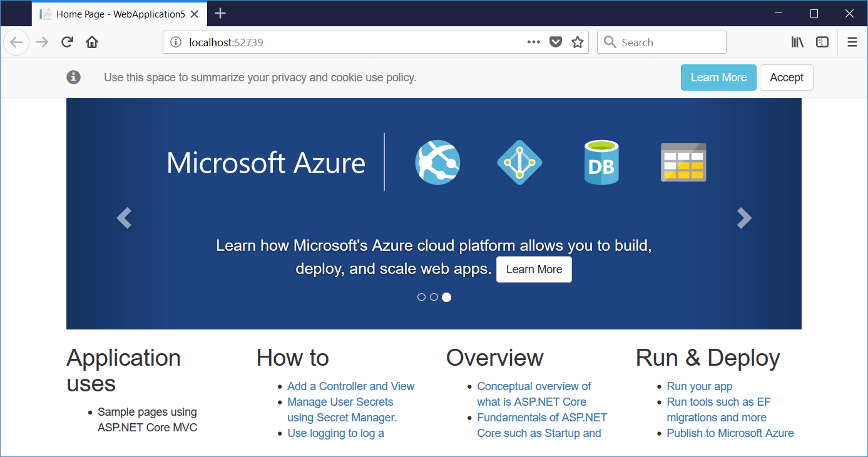868x457 pixels.
Task: Reload the current page
Action: [x=67, y=43]
